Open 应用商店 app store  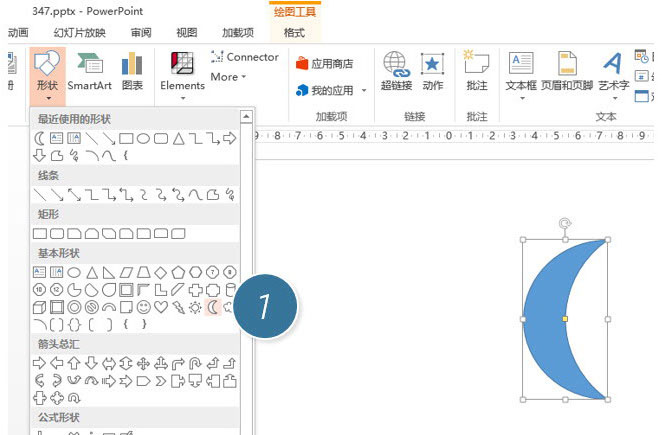click(x=324, y=63)
